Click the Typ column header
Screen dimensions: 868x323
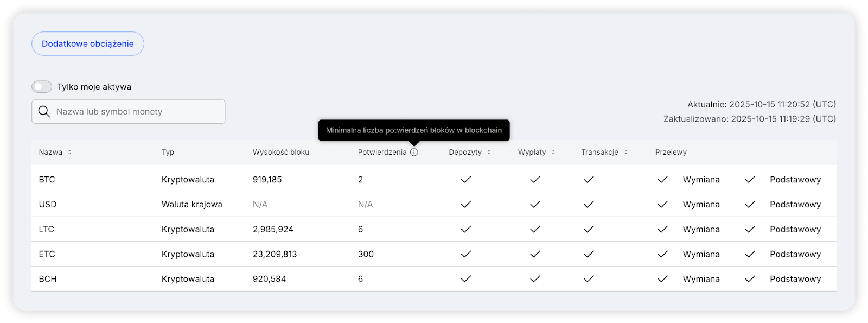click(168, 153)
